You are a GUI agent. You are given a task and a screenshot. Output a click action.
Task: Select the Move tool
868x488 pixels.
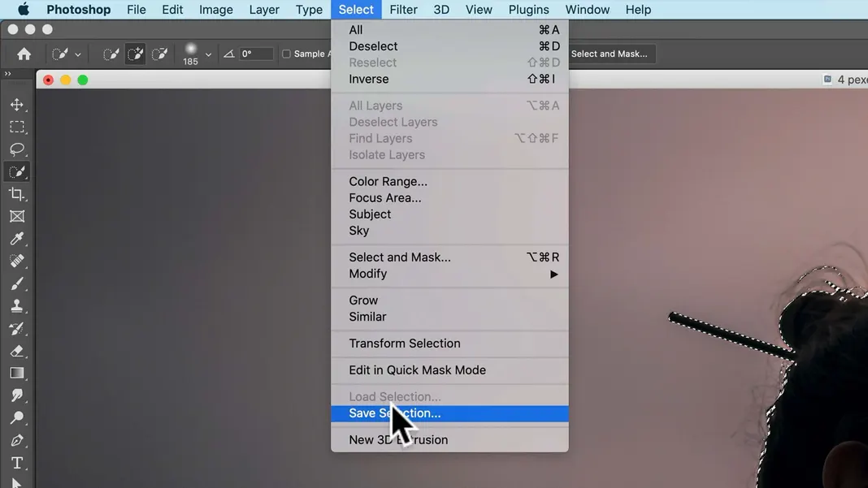tap(17, 105)
